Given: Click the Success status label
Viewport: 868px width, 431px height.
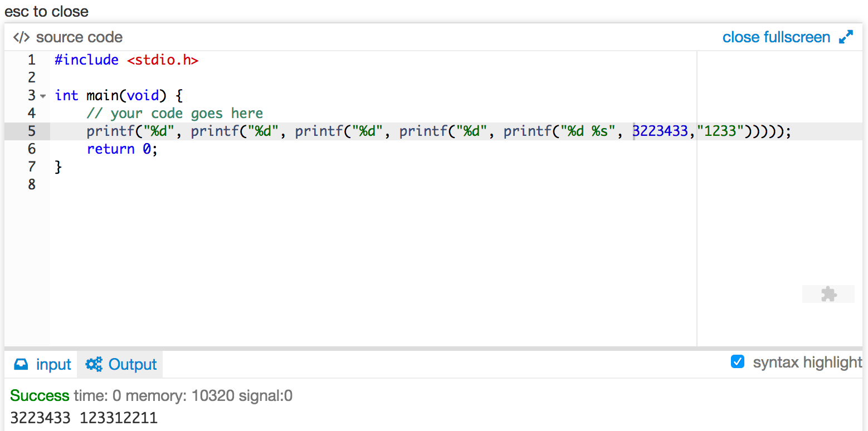Looking at the screenshot, I should 39,395.
